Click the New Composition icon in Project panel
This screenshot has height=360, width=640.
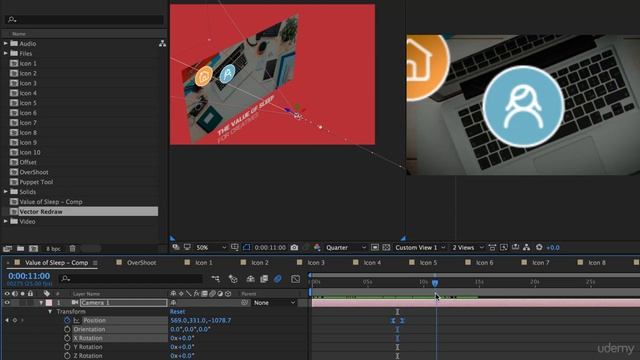[33, 248]
